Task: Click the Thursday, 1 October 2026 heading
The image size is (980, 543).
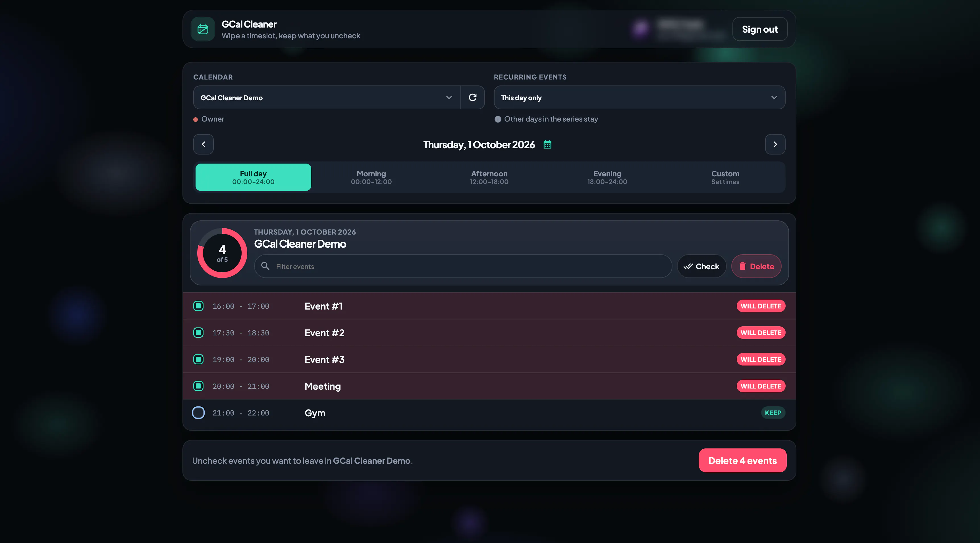Action: tap(479, 145)
